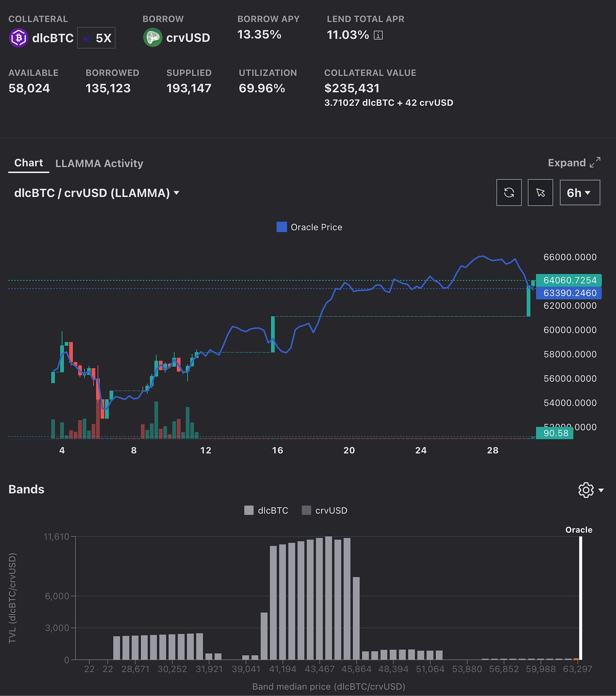Click the 63390.2460 oracle price label
This screenshot has height=696, width=616.
pyautogui.click(x=569, y=293)
